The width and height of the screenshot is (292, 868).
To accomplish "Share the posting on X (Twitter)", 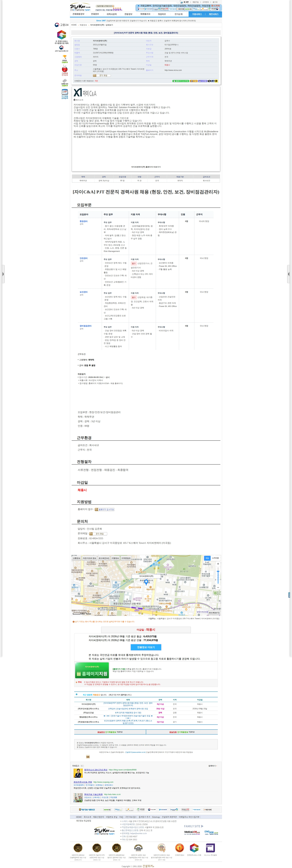I will pyautogui.click(x=209, y=81).
